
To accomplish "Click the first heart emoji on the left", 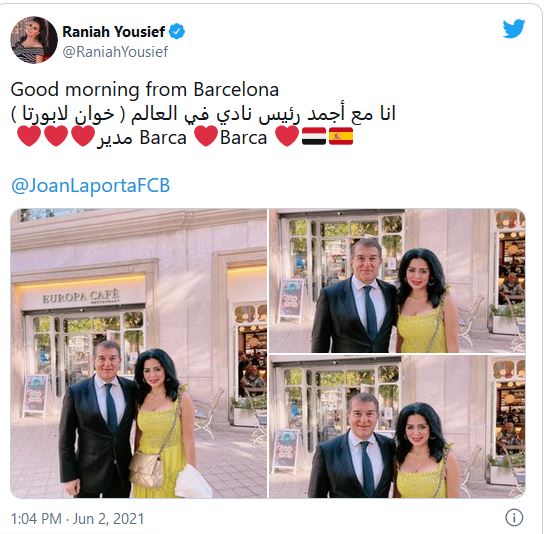I will [x=29, y=136].
